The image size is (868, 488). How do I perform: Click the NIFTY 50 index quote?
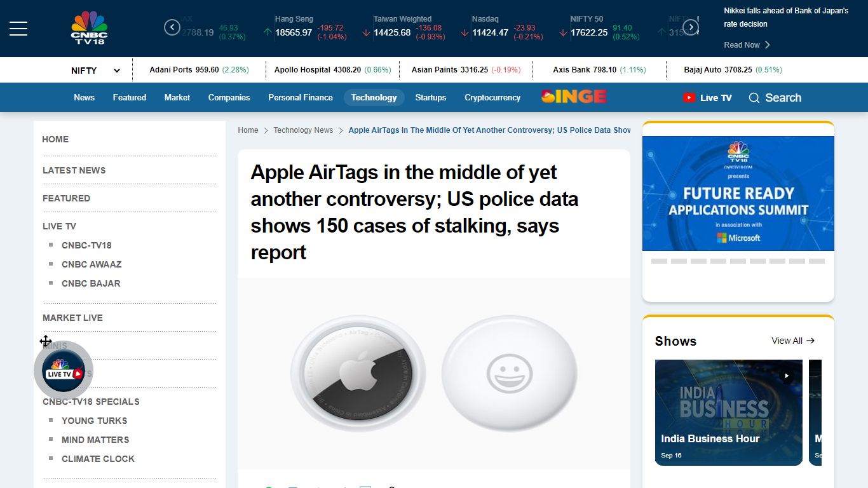click(605, 28)
